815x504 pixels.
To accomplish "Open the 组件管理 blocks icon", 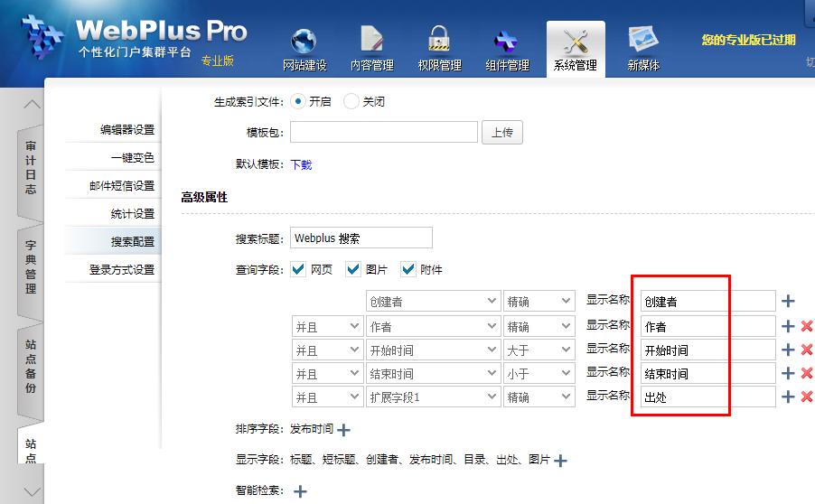I will point(506,42).
